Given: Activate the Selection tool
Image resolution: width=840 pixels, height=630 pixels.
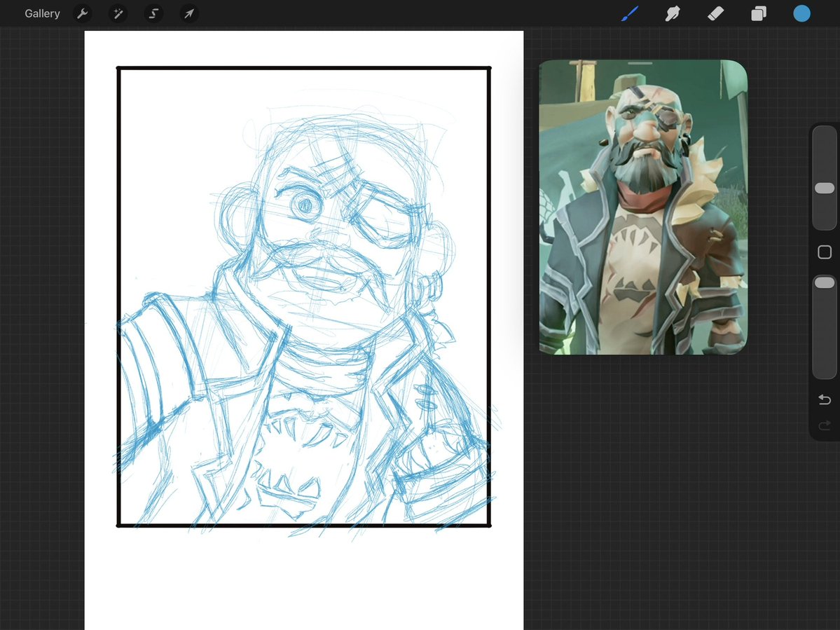Looking at the screenshot, I should (x=153, y=13).
